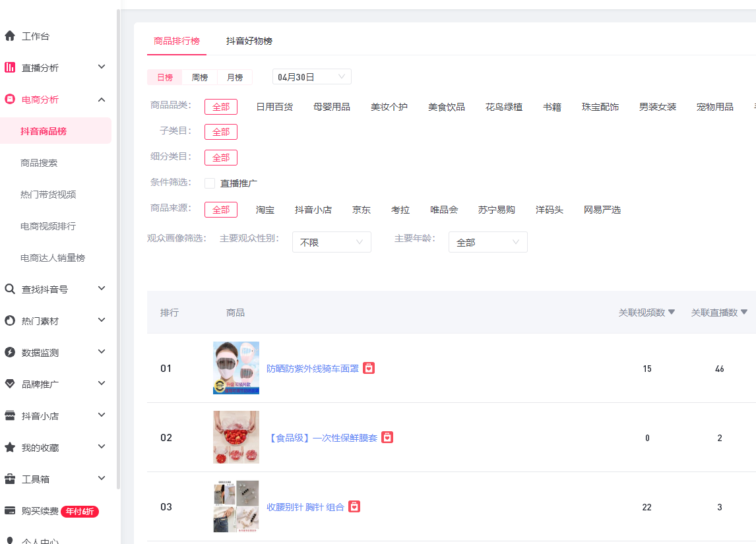This screenshot has height=544, width=756.
Task: Collapse the 电商分析 menu chevron
Action: pos(101,100)
